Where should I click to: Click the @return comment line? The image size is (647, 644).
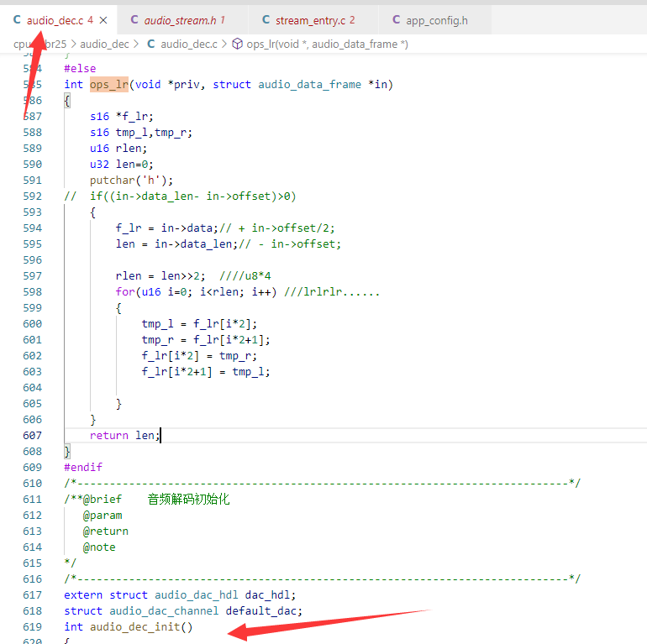click(106, 531)
